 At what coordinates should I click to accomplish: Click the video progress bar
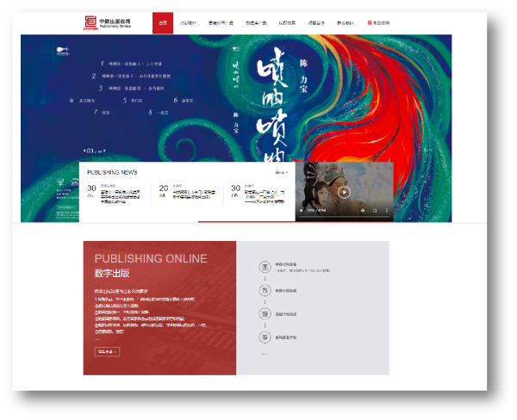(x=344, y=216)
